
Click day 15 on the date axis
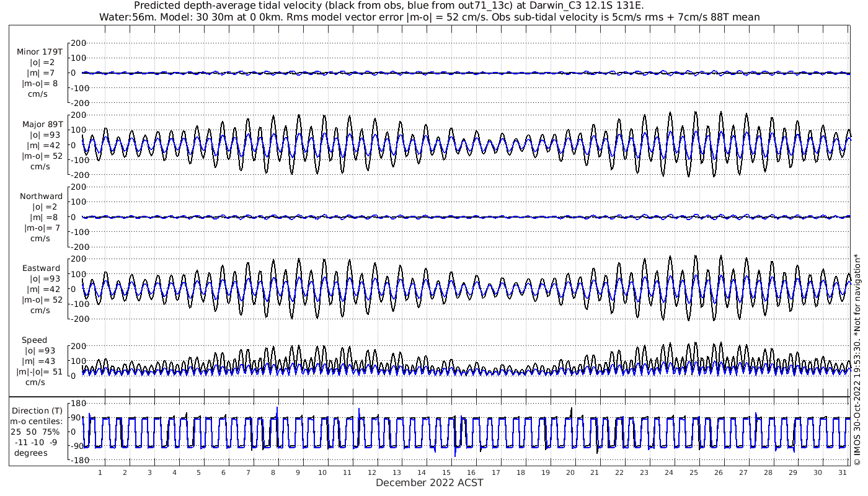coord(446,472)
